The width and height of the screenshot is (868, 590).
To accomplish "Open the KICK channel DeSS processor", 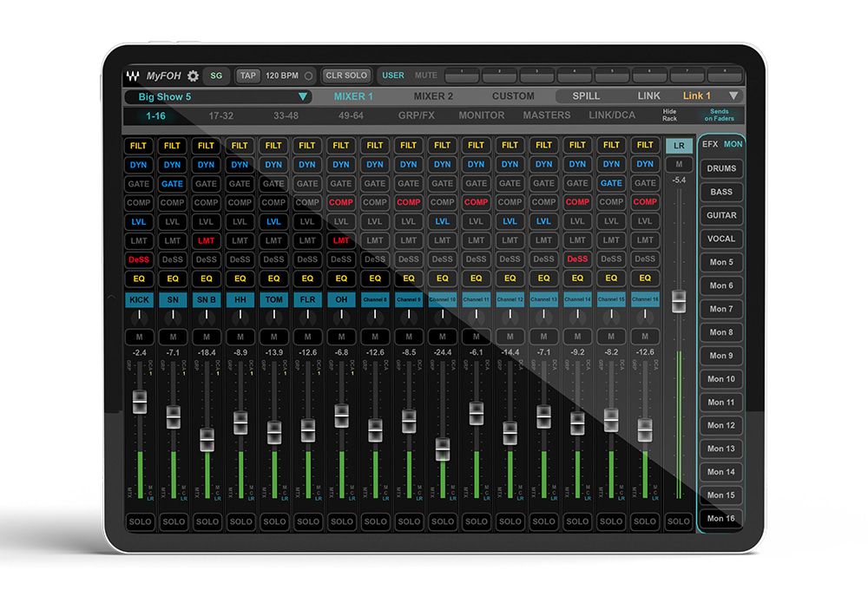I will 139,259.
